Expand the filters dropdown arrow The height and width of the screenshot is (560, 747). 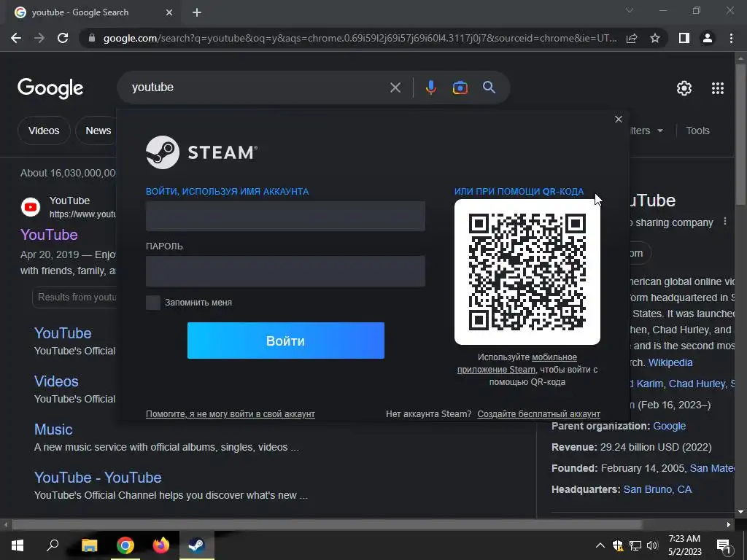click(x=659, y=131)
